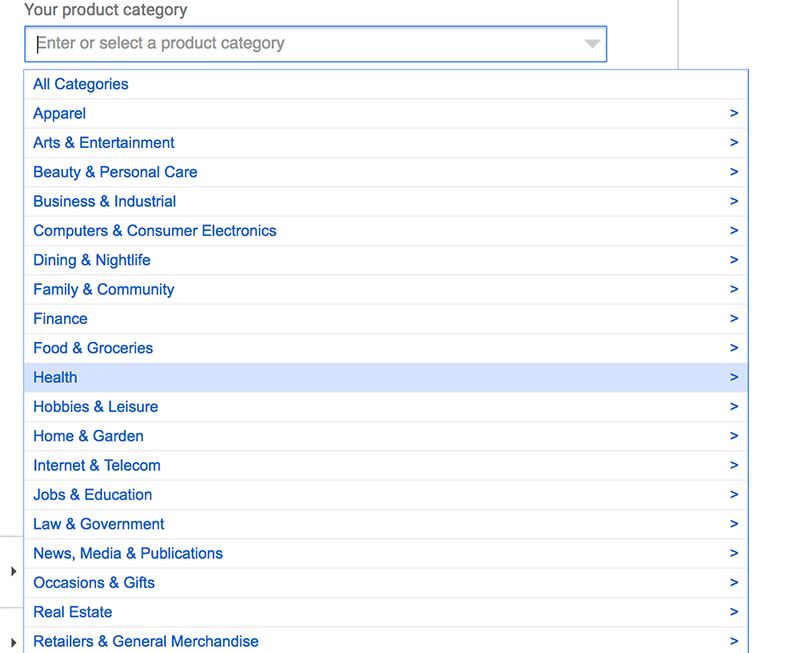Viewport: 800px width, 653px height.
Task: Expand Business & Industrial submenu arrow
Action: (734, 202)
